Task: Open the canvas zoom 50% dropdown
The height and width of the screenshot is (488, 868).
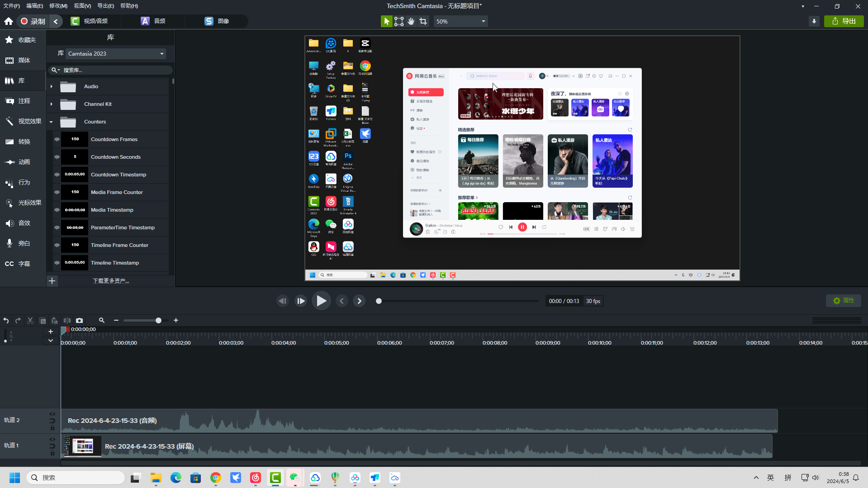Action: 461,21
